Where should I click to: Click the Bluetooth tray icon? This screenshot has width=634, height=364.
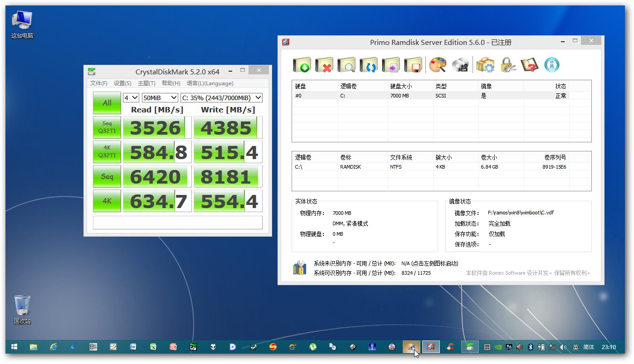coord(530,347)
